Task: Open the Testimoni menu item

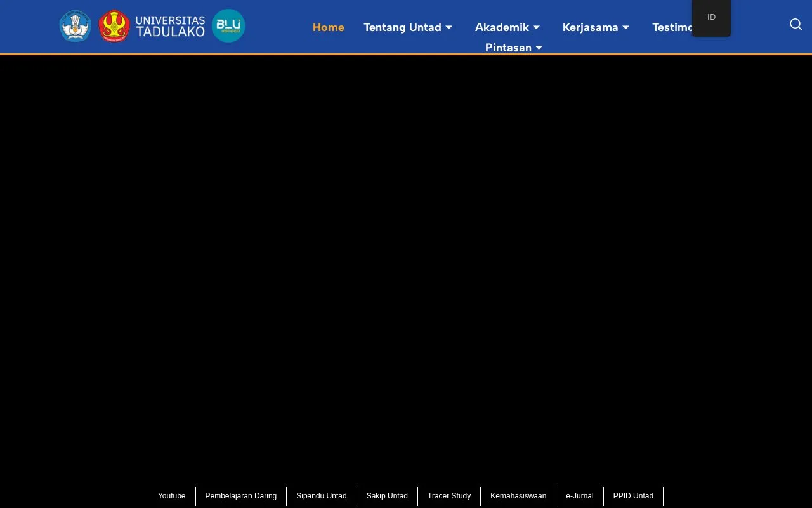Action: tap(672, 27)
